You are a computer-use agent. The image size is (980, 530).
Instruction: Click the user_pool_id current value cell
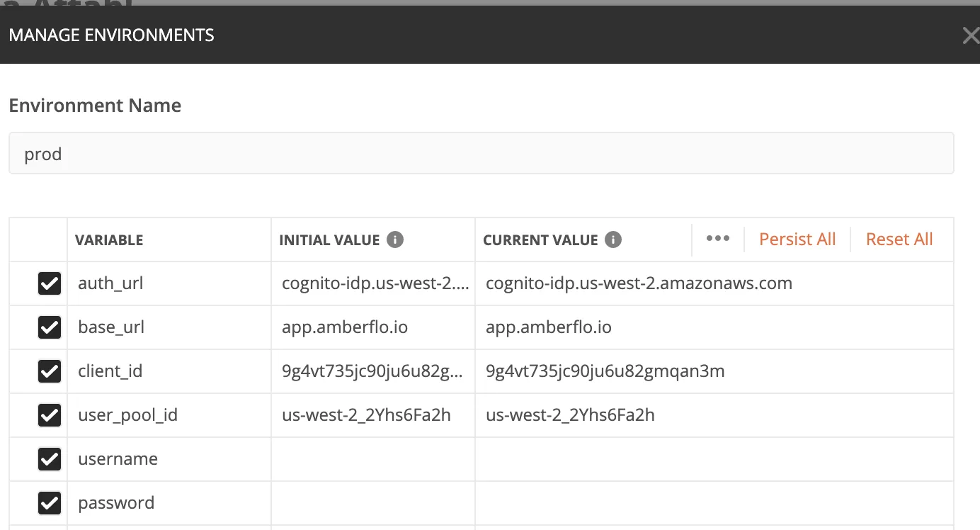714,415
